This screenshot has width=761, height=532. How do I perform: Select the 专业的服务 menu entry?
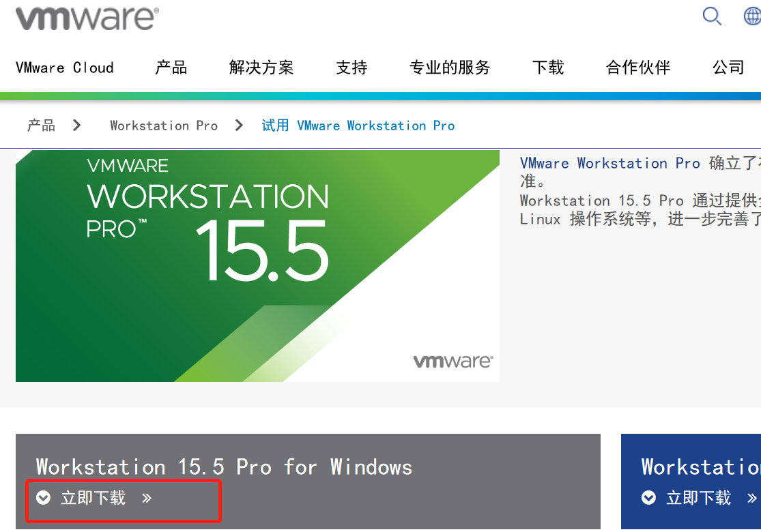click(x=450, y=68)
